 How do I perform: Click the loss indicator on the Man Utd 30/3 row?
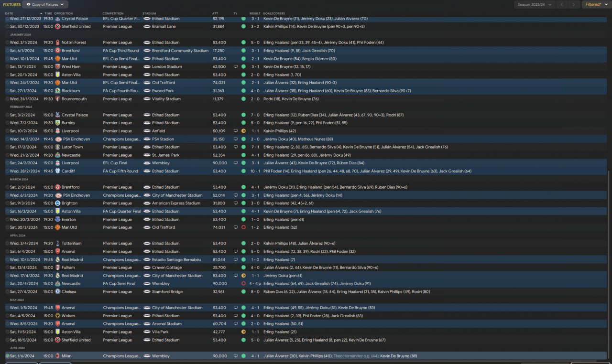coord(243,227)
